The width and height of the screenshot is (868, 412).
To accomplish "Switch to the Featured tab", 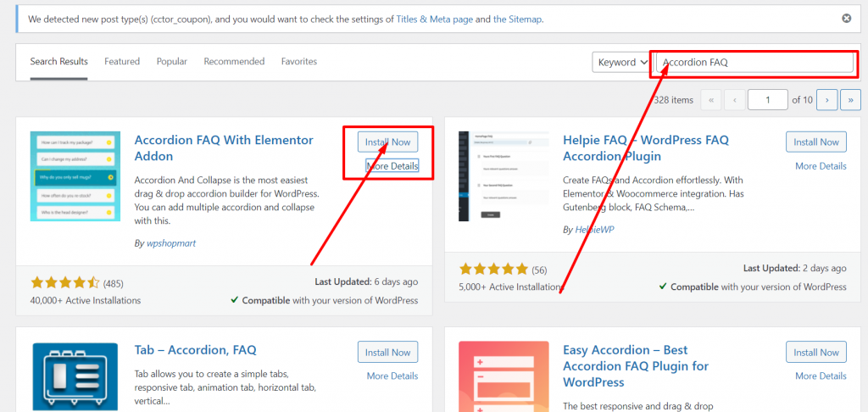I will 122,62.
